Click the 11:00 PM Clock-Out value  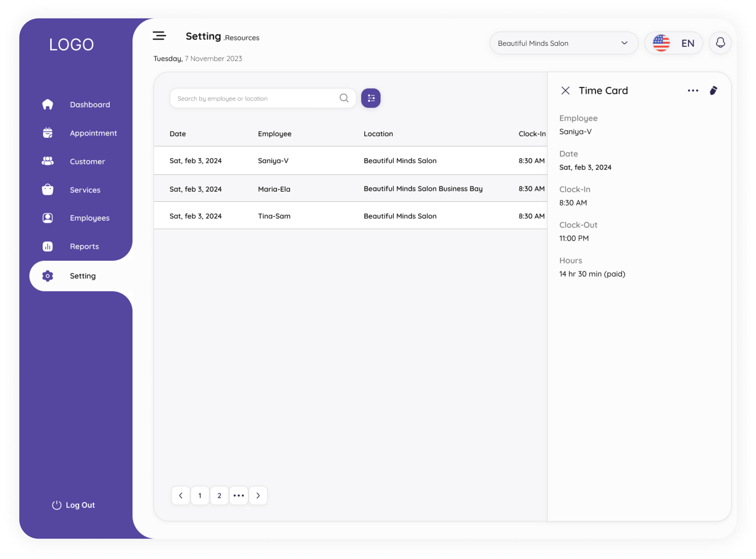pos(574,238)
